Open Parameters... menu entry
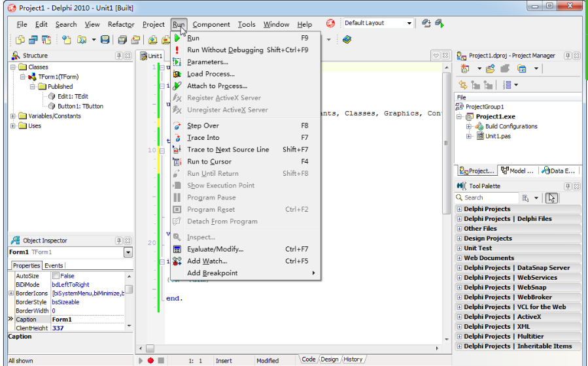 [246, 62]
